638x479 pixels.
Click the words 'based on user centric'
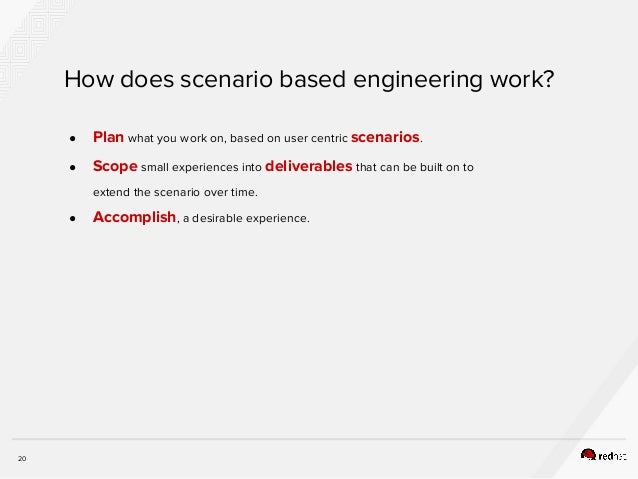[289, 138]
